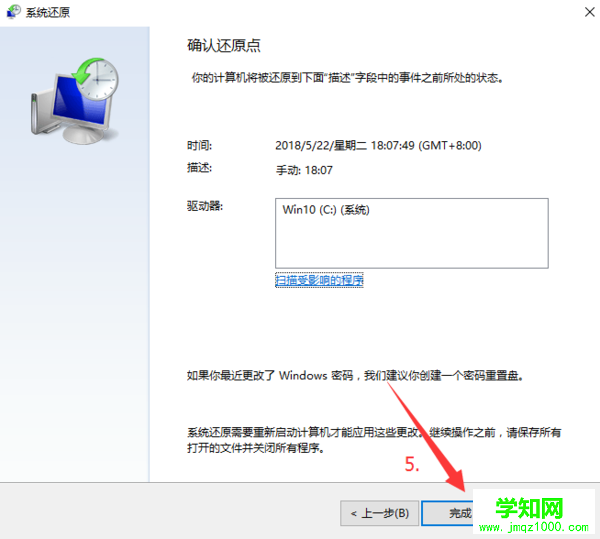The height and width of the screenshot is (539, 600).
Task: Go back with the 上一步(B) button
Action: [x=379, y=513]
